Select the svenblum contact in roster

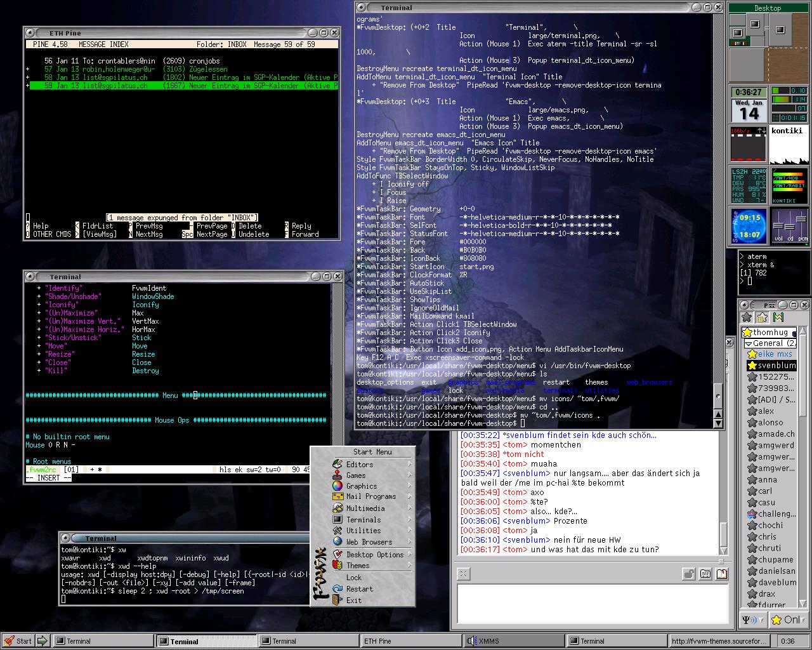point(776,366)
